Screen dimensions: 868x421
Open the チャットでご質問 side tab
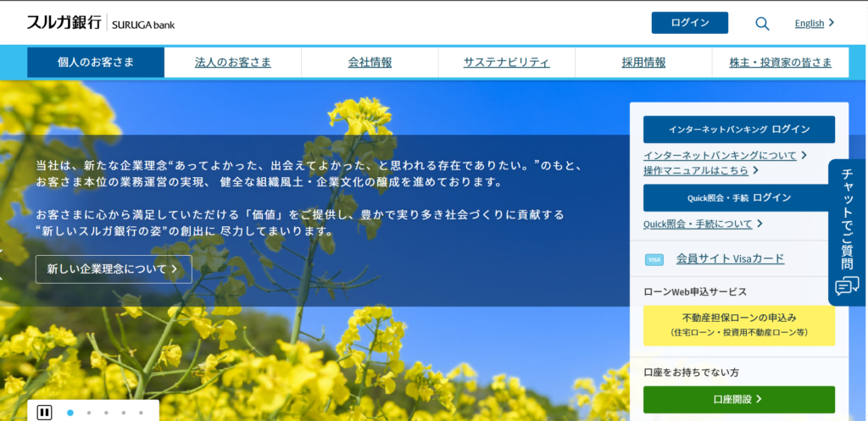click(x=847, y=232)
